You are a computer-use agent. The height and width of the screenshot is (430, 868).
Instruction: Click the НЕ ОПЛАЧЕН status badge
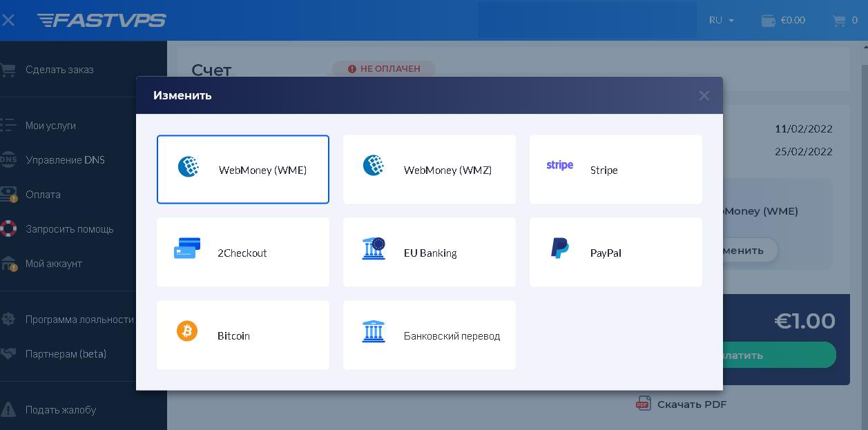click(x=384, y=69)
